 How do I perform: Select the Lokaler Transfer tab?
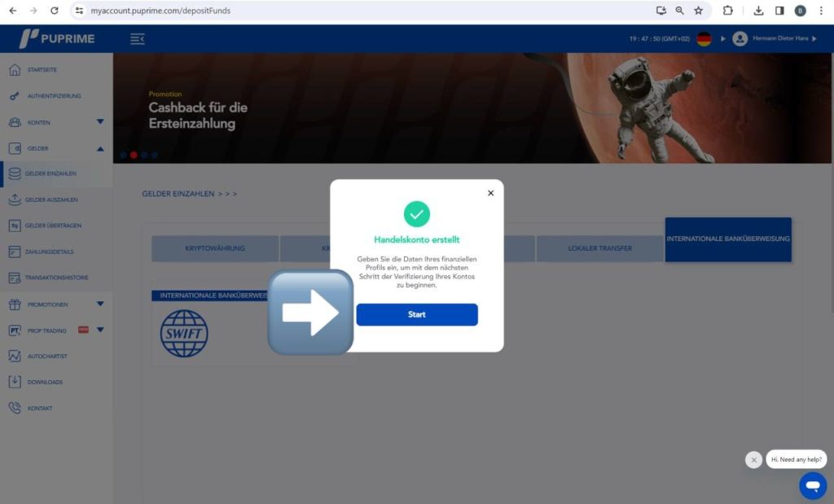[599, 248]
